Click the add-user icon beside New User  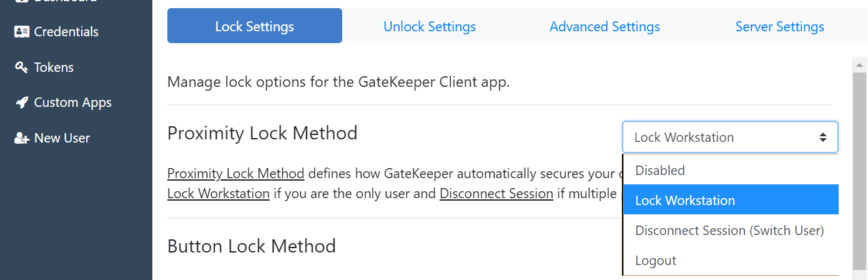[22, 138]
